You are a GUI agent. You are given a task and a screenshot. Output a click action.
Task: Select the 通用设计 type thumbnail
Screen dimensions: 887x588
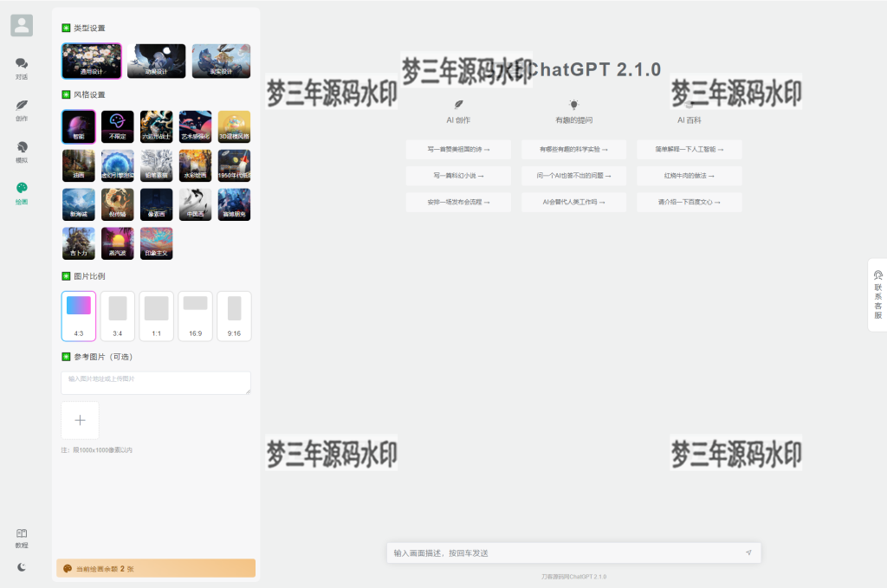click(92, 61)
